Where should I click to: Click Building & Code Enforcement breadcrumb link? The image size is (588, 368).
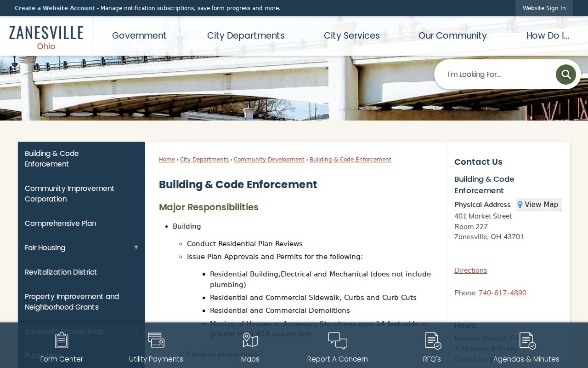click(351, 160)
